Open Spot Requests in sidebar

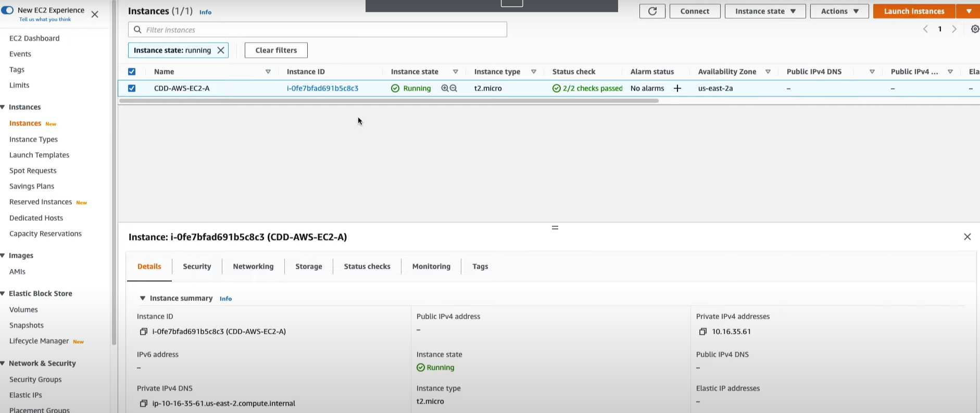[x=33, y=170]
